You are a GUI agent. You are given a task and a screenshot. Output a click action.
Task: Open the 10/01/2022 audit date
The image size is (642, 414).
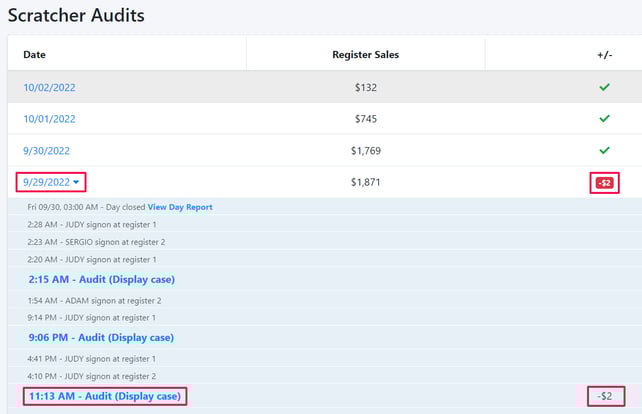[x=49, y=119]
